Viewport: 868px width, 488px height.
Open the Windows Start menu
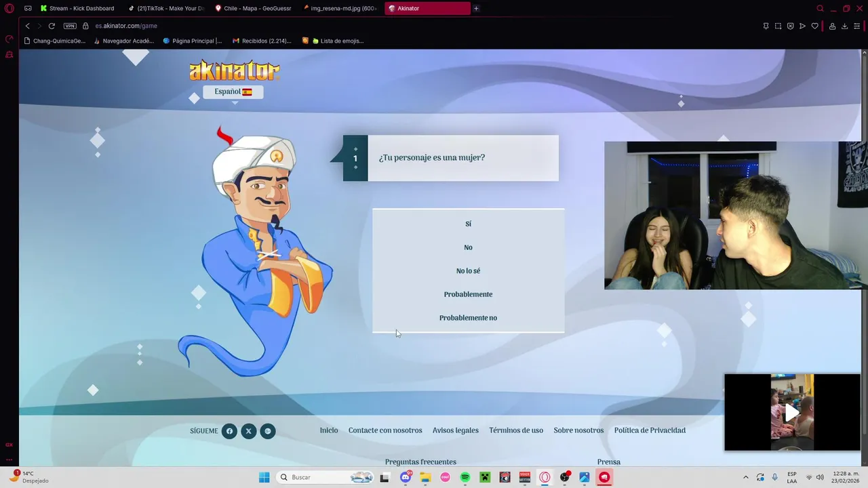(264, 477)
